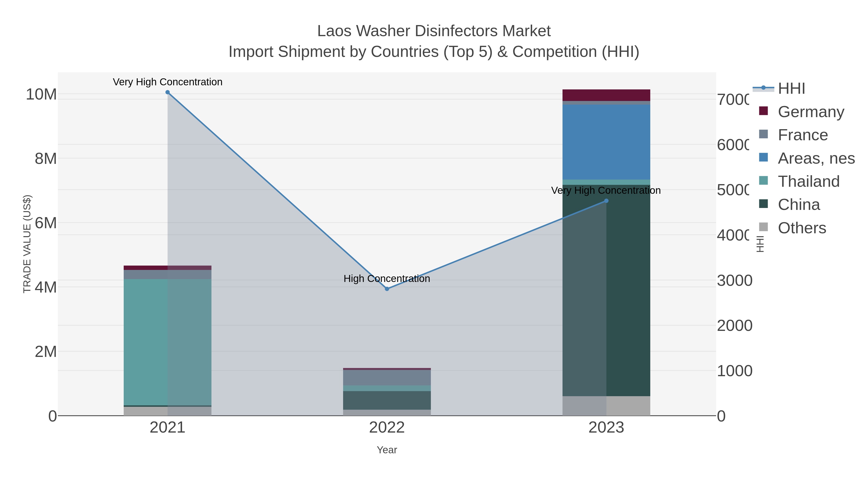This screenshot has height=488, width=868.
Task: Select the 2023 HHI data point
Action: click(606, 201)
